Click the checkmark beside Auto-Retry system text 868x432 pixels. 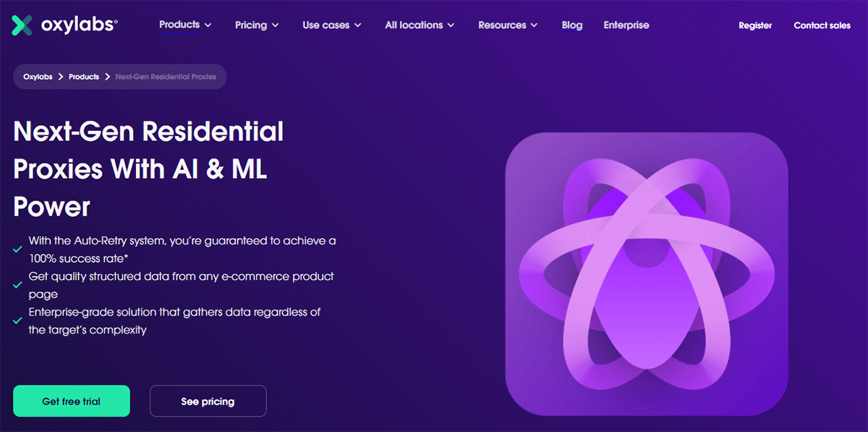pos(17,250)
